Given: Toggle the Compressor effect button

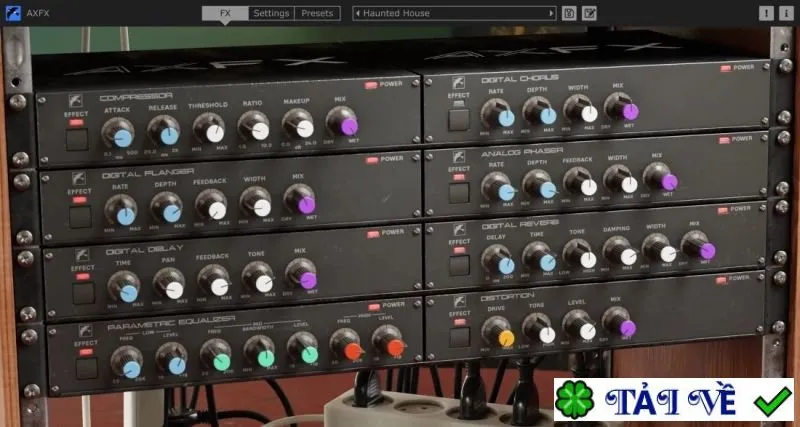Looking at the screenshot, I should point(77,140).
